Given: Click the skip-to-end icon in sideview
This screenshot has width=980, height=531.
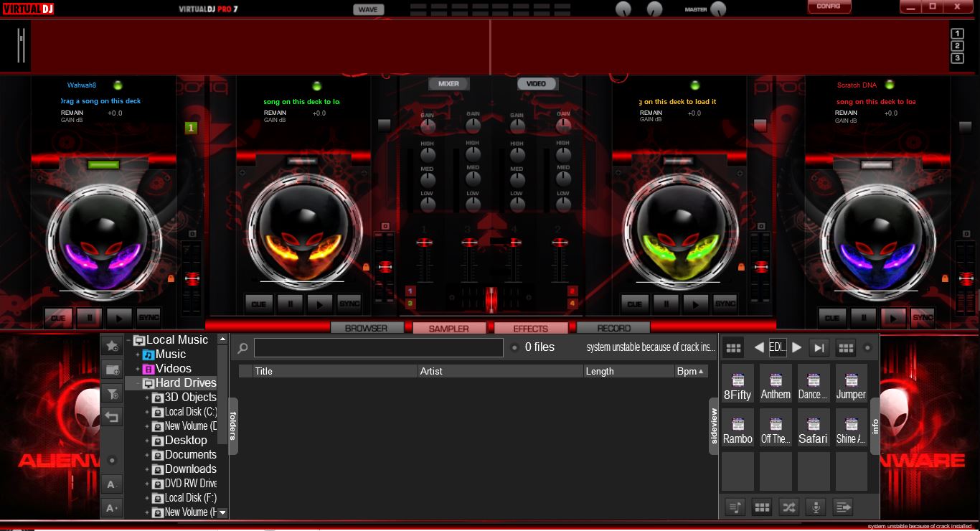Looking at the screenshot, I should click(x=819, y=348).
